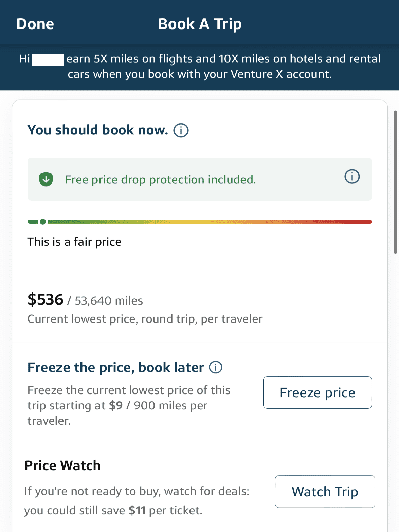Viewport: 399px width, 532px height.
Task: Click Done to exit the booking screen
Action: 35,24
